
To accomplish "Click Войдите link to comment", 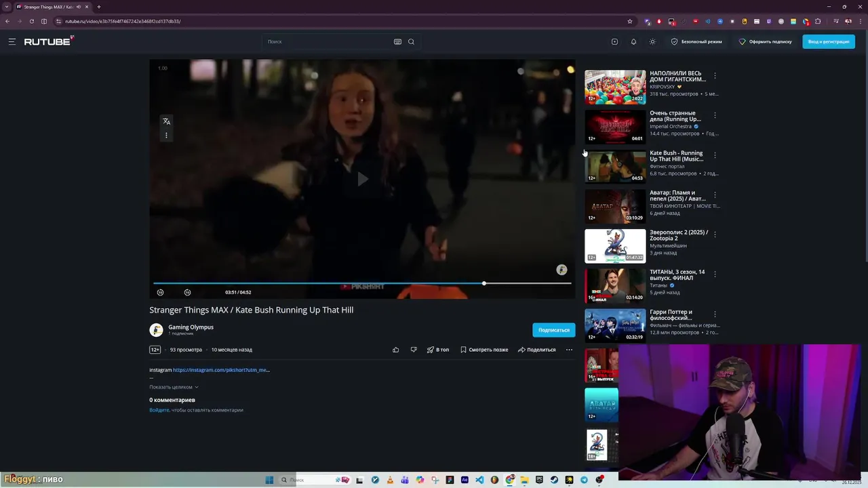I will click(159, 410).
